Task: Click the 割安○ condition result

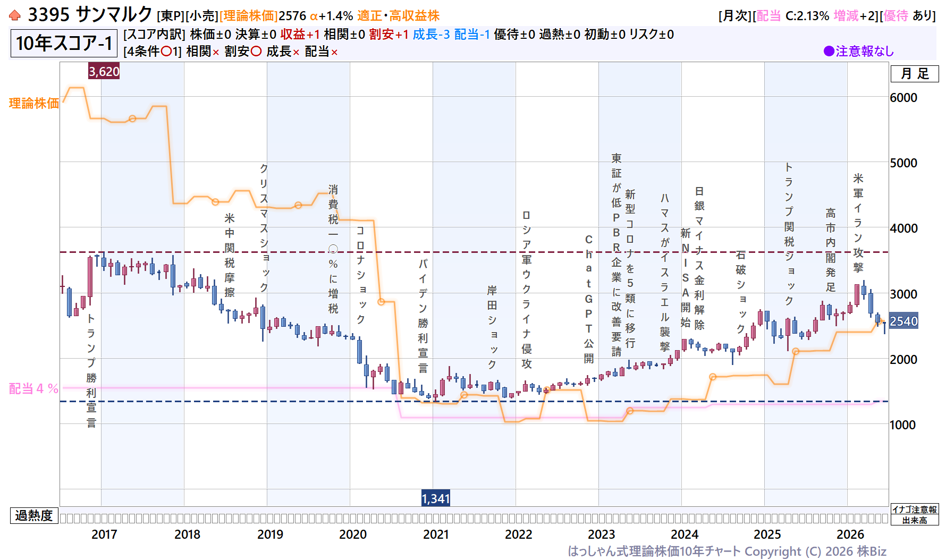Action: [x=243, y=52]
